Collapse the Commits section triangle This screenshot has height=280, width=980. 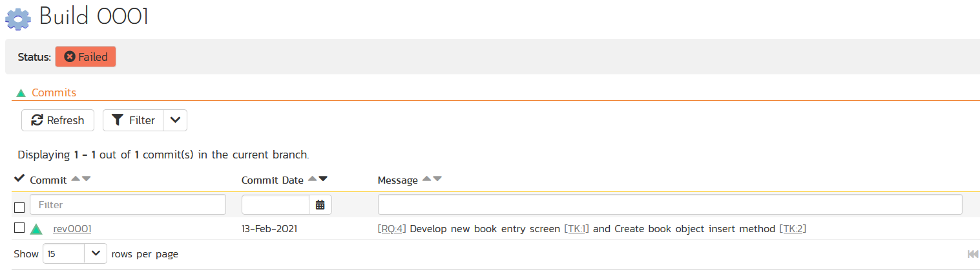pos(21,93)
